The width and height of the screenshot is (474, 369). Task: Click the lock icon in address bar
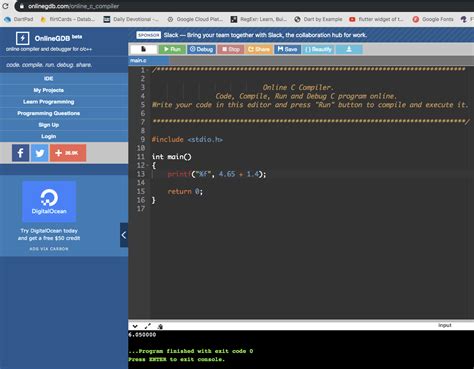22,6
